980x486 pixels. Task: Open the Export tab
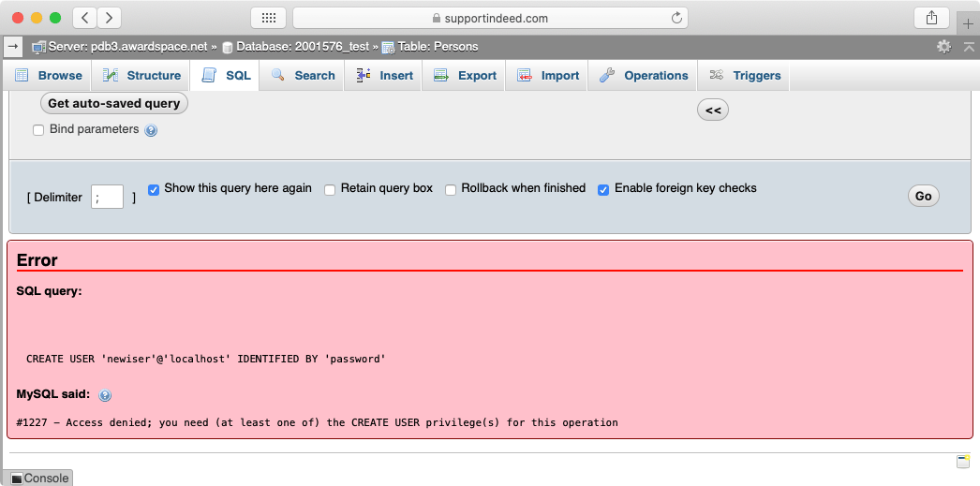coord(466,76)
